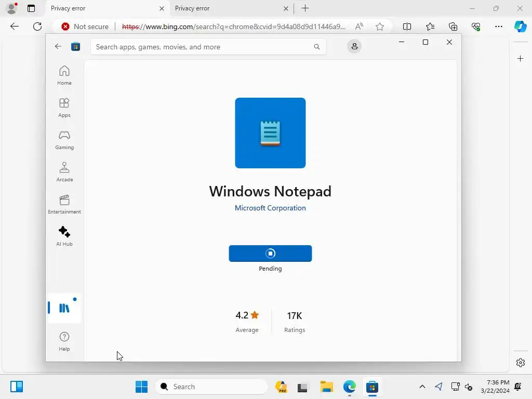
Task: Open Microsoft Corporation publisher link
Action: click(270, 208)
